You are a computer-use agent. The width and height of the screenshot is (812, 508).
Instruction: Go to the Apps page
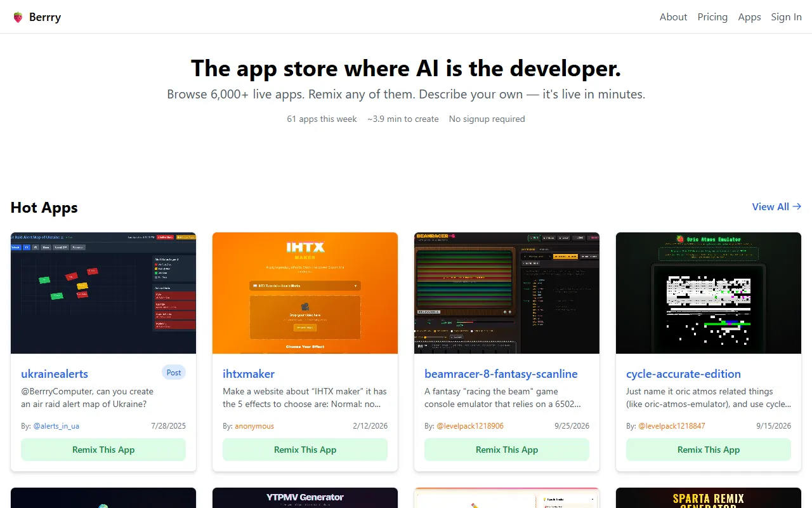(x=749, y=17)
